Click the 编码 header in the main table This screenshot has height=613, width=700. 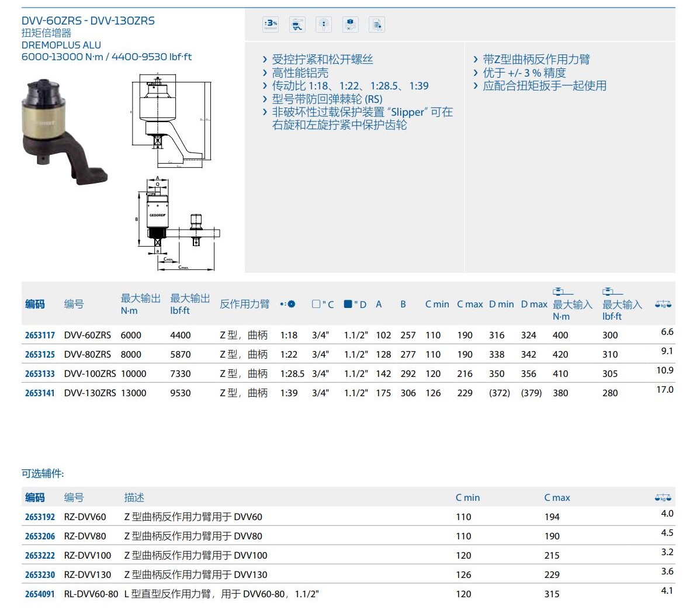(x=35, y=304)
